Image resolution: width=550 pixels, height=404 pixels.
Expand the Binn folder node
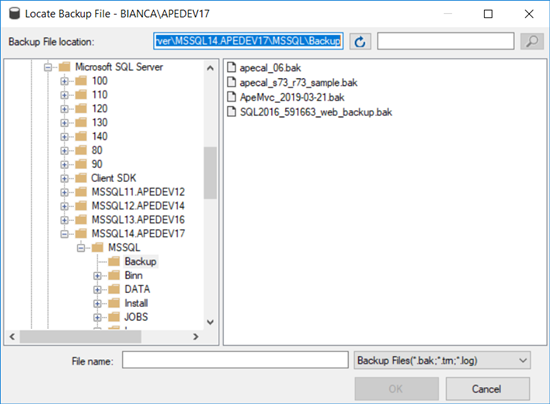98,276
